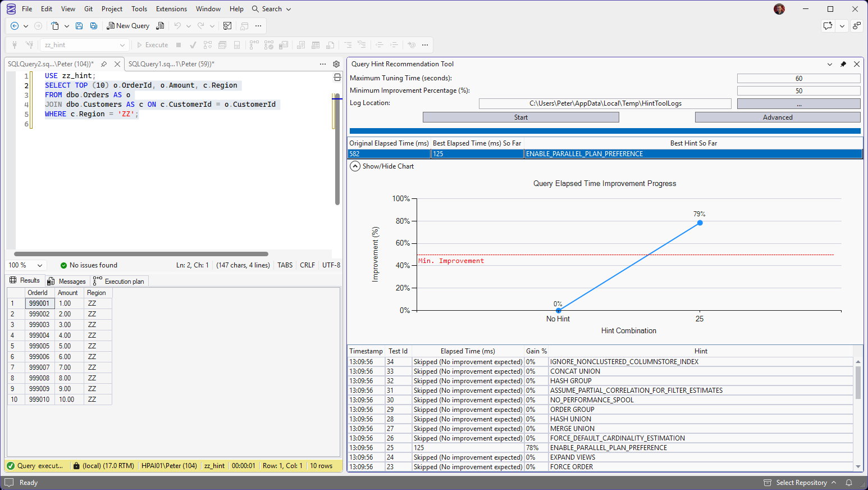Click the new query with current connection icon
This screenshot has width=868, height=490.
[x=161, y=26]
